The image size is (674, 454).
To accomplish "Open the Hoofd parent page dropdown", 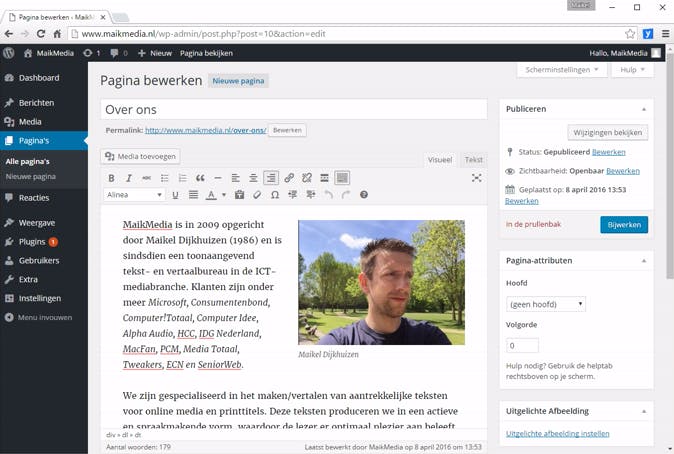I will tap(546, 304).
